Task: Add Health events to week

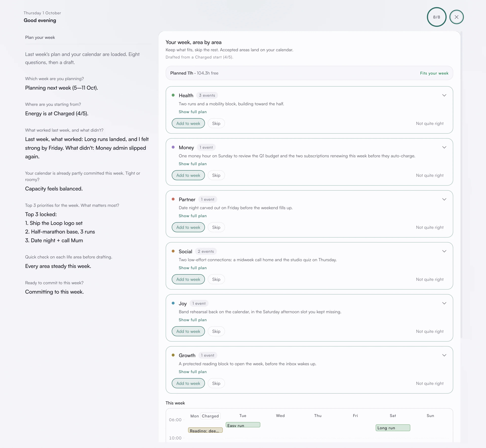Action: click(x=188, y=123)
